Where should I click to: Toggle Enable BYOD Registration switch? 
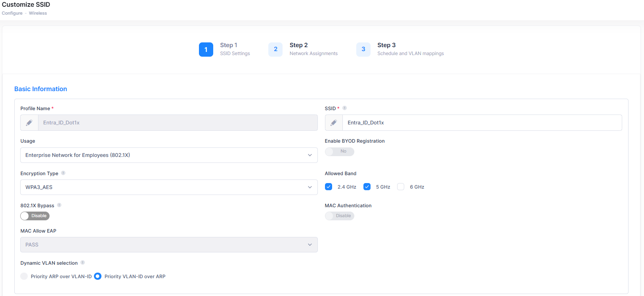tap(339, 151)
